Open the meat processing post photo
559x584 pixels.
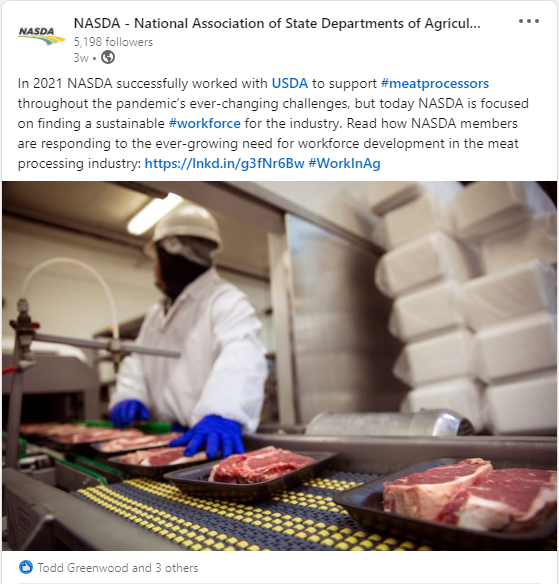(279, 366)
